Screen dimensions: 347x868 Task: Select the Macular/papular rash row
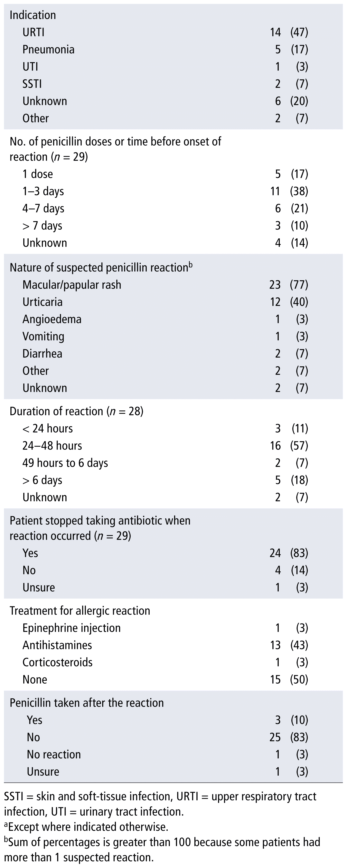coord(72,285)
